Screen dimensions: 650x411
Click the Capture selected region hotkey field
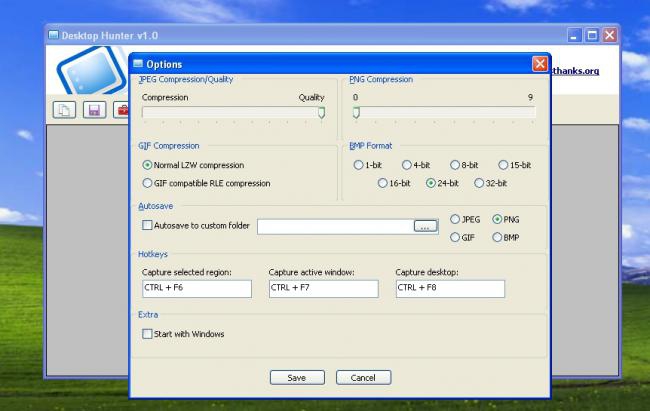(197, 288)
